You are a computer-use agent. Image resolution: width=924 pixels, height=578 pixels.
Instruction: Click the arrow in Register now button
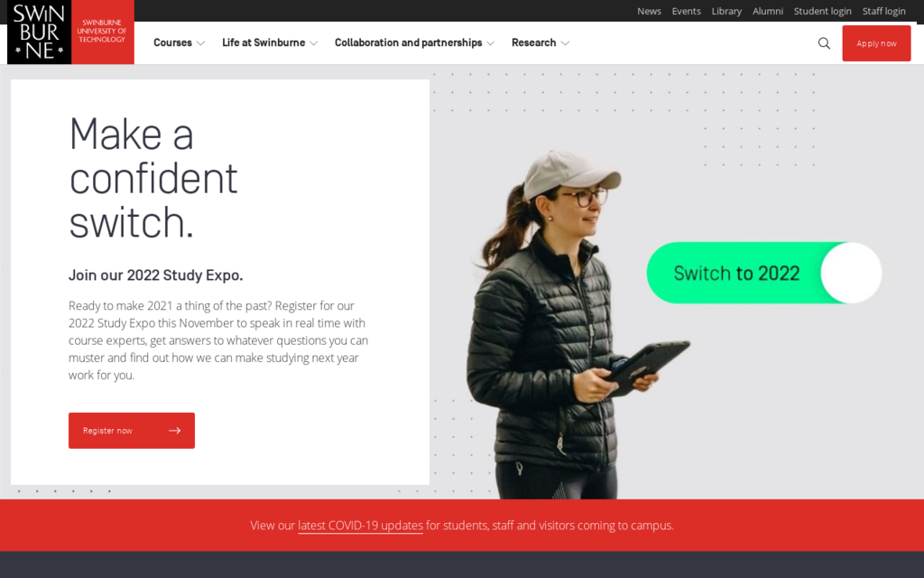tap(174, 431)
